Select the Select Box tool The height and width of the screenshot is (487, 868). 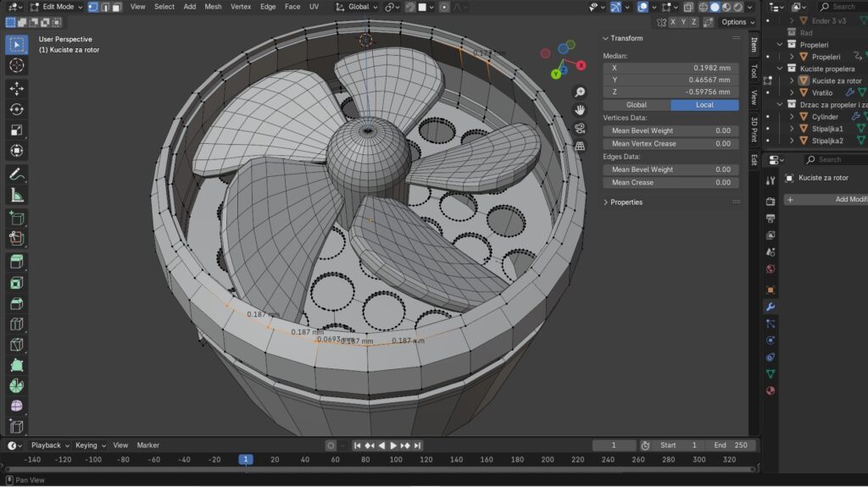coord(17,45)
